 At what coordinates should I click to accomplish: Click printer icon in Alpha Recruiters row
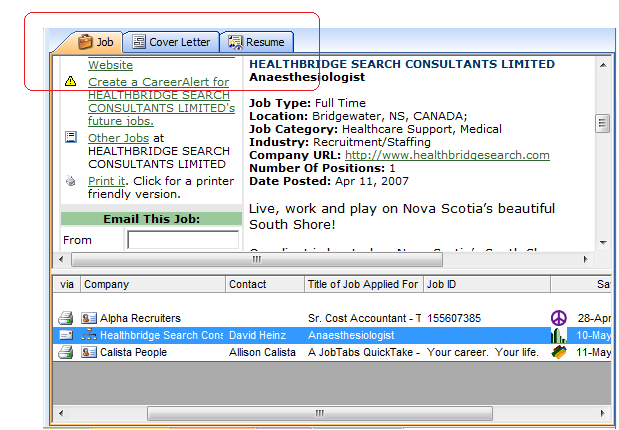tap(66, 318)
